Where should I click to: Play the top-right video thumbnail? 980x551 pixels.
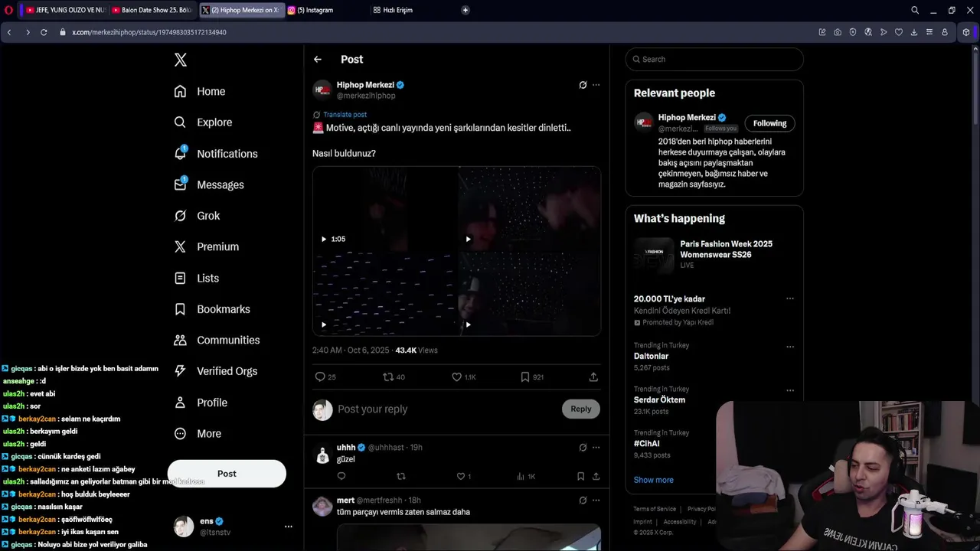tap(530, 208)
